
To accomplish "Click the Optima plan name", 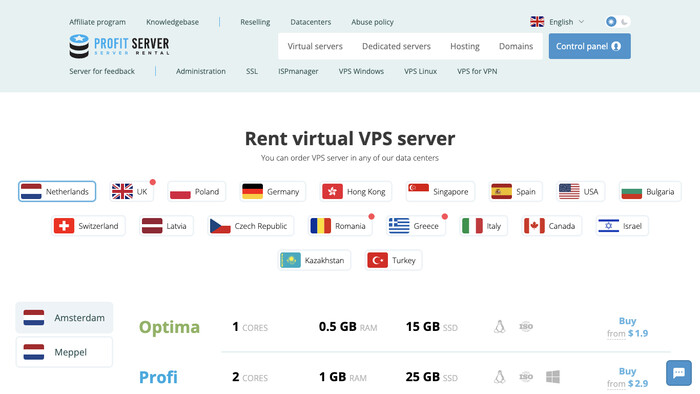I will (x=169, y=327).
